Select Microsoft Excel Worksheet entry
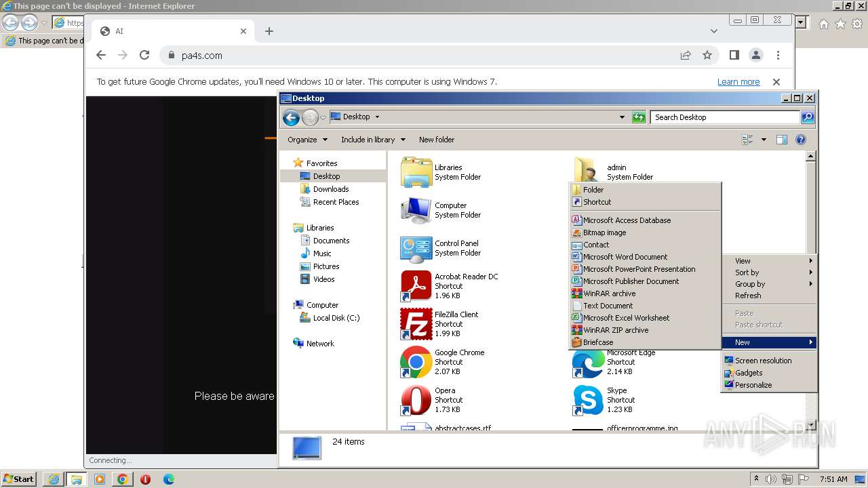868x488 pixels. point(645,318)
